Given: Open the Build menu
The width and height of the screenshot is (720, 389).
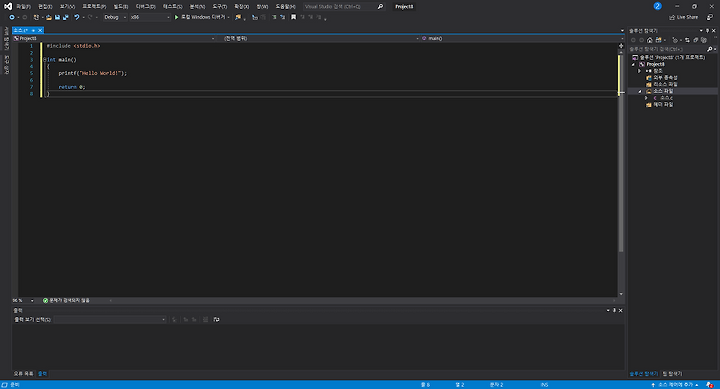Looking at the screenshot, I should point(121,6).
